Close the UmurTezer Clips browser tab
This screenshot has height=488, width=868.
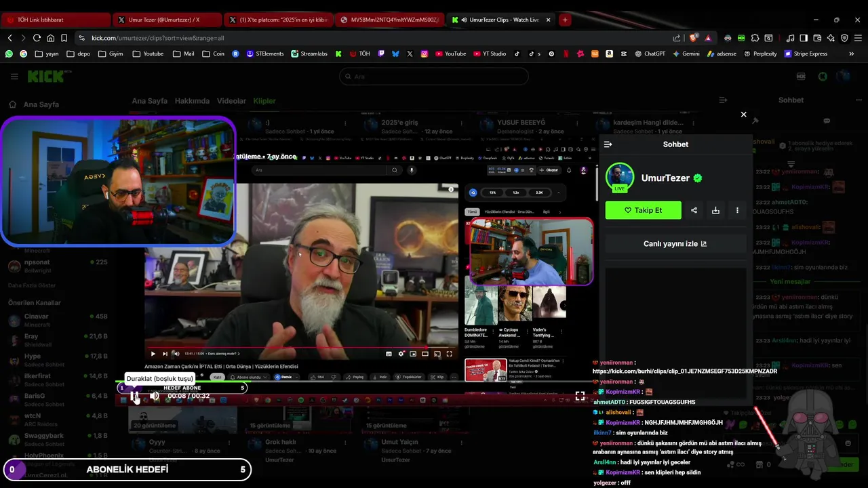point(548,20)
